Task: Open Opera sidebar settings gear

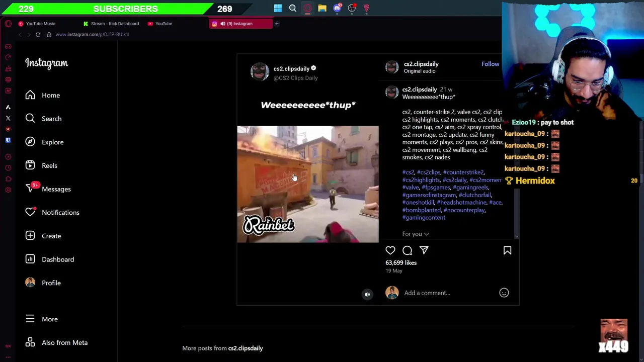Action: (x=8, y=190)
